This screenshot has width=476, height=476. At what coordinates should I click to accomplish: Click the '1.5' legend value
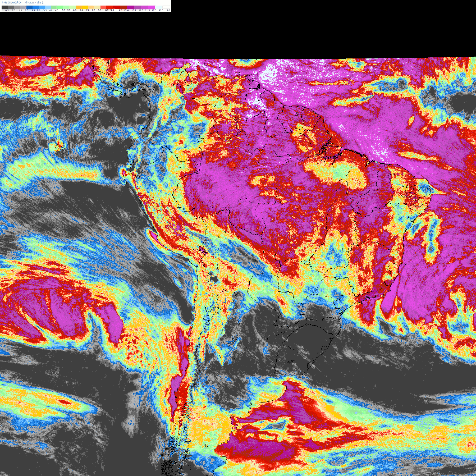[20, 10]
